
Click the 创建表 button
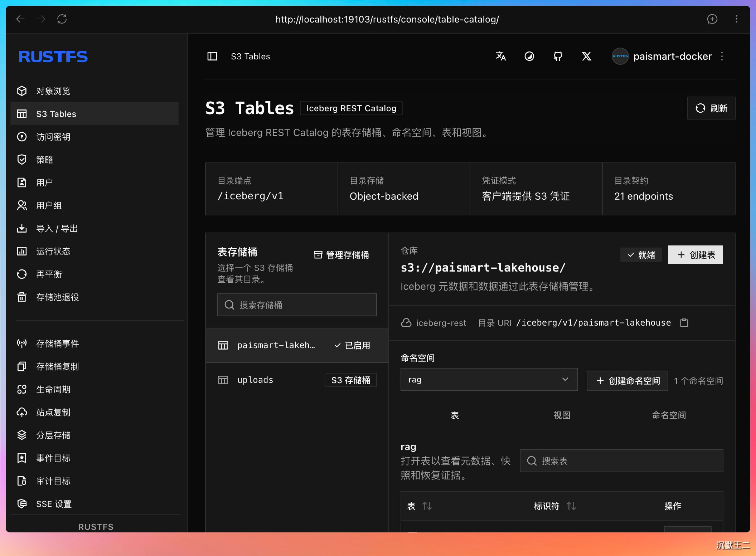click(x=695, y=255)
